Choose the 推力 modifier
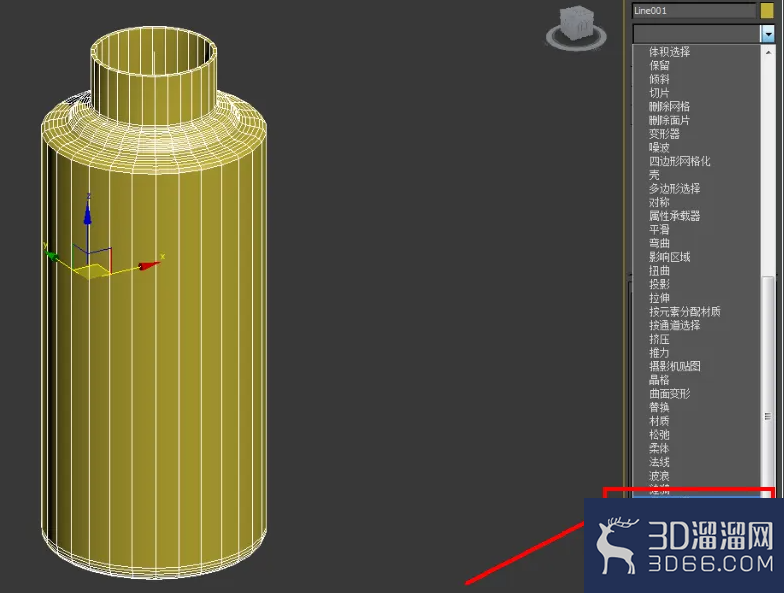 [x=659, y=353]
